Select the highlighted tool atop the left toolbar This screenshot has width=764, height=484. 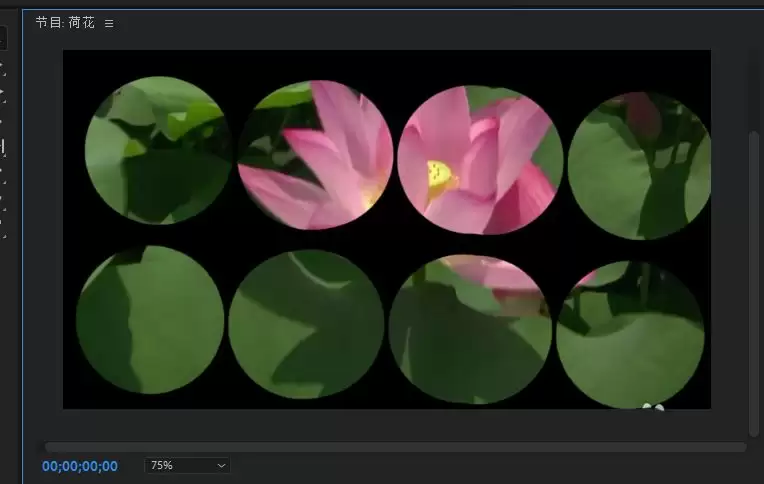pos(2,38)
